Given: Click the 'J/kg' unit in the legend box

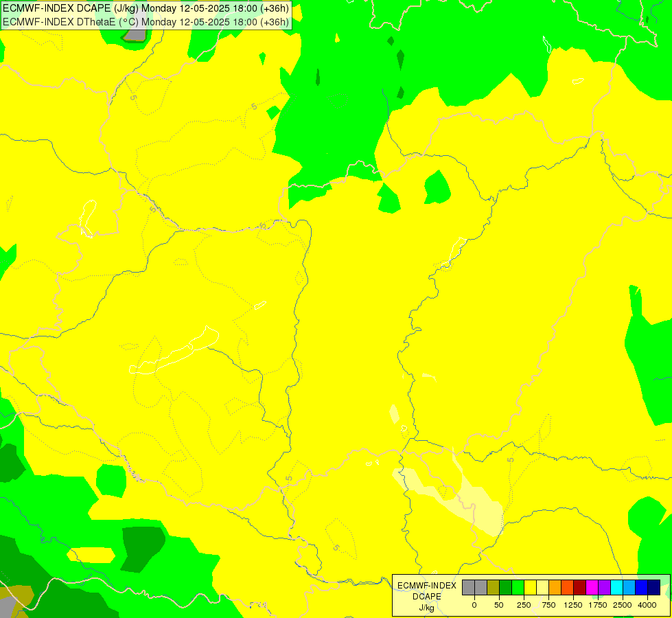Looking at the screenshot, I should click(x=426, y=608).
